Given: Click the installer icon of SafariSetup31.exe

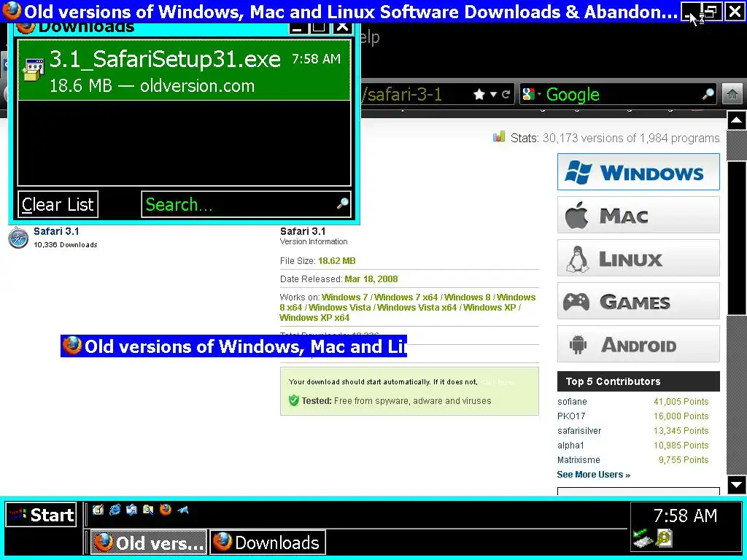Looking at the screenshot, I should pyautogui.click(x=34, y=71).
